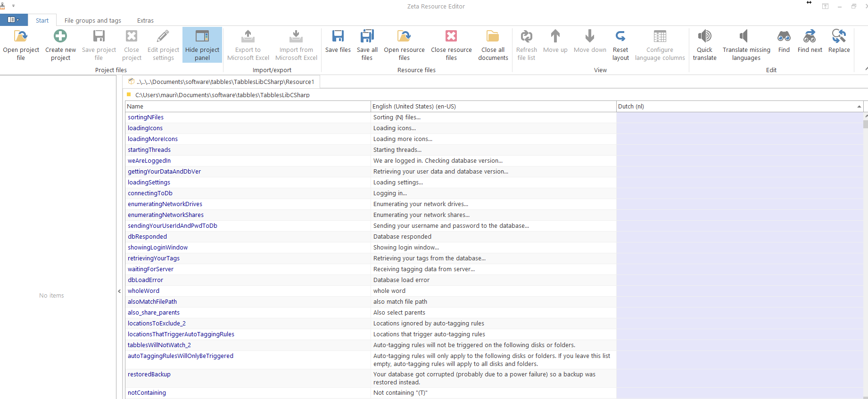Sort by the Name column header
The height and width of the screenshot is (399, 868).
pyautogui.click(x=248, y=106)
